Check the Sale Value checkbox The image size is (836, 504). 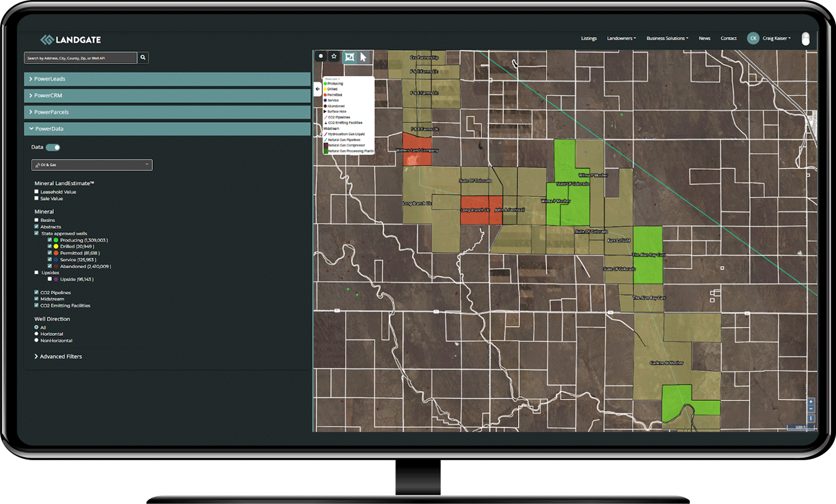click(37, 198)
